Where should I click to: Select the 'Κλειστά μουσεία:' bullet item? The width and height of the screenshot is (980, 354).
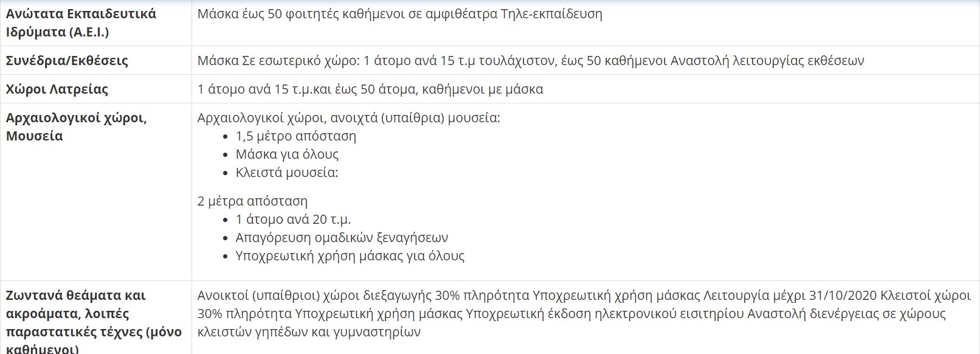coord(287,172)
